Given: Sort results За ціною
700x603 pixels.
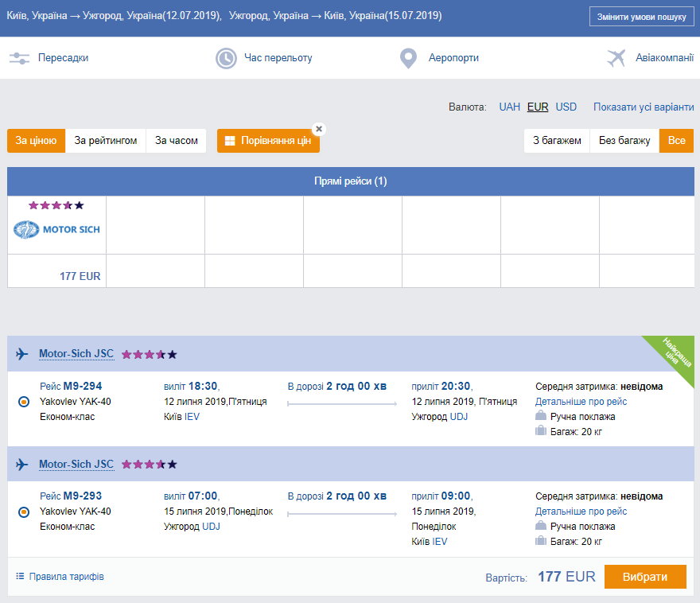Looking at the screenshot, I should (x=36, y=141).
